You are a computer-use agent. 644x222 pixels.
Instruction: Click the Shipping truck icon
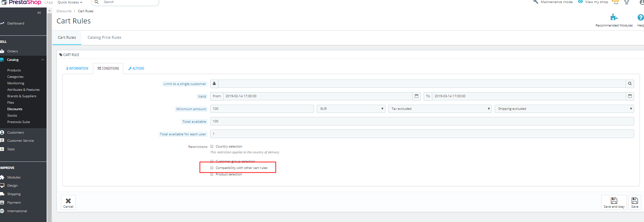[2, 194]
